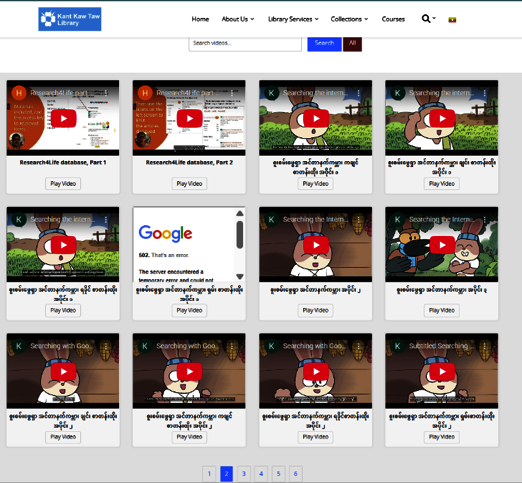Screen dimensions: 522x483
Task: Jump to pagination page 6
Action: tap(296, 473)
